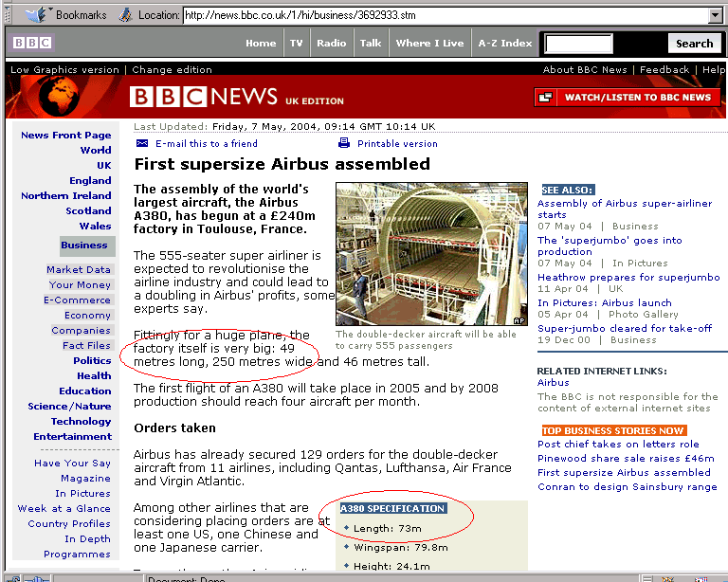
Task: Click the BBC News globe logo
Action: (x=59, y=97)
